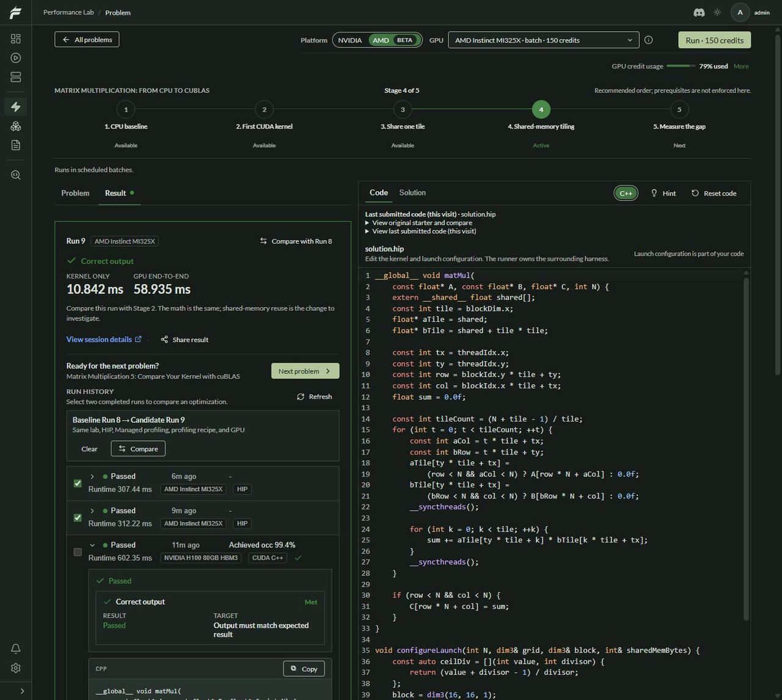The image size is (782, 700).
Task: Open the code-search magnifier icon in sidebar
Action: [16, 175]
